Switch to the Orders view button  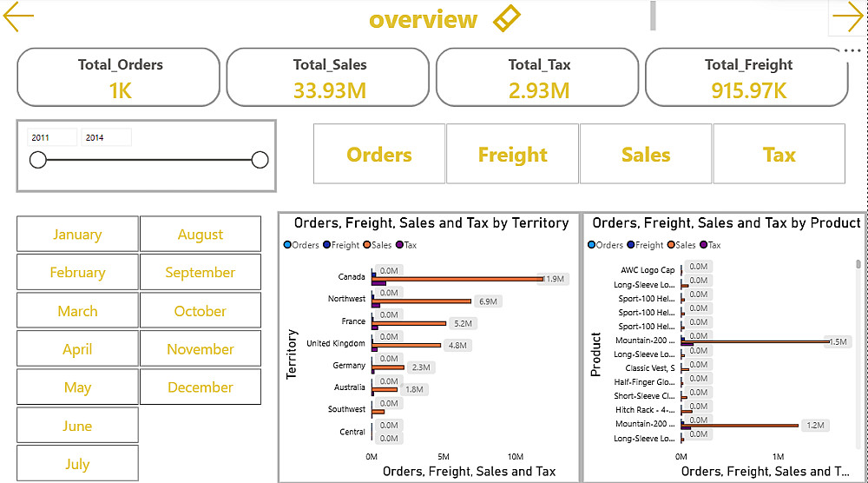379,155
